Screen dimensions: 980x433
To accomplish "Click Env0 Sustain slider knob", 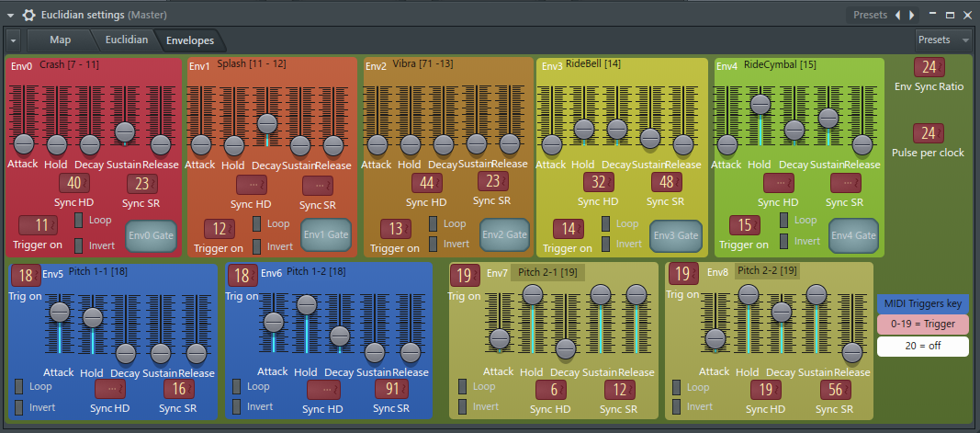I will click(x=124, y=131).
